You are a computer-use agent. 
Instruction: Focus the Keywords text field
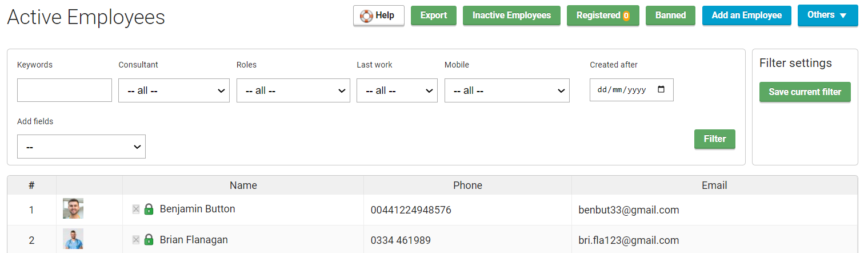[65, 90]
